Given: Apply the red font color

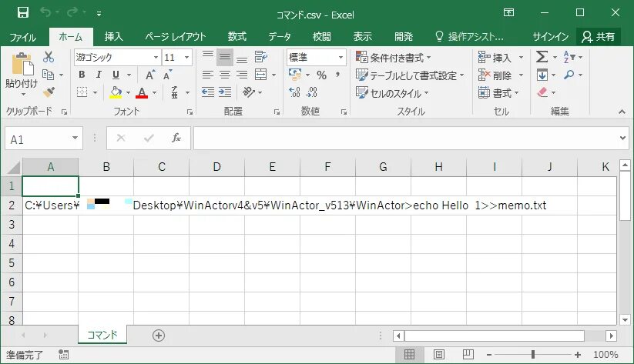Looking at the screenshot, I should (x=142, y=92).
